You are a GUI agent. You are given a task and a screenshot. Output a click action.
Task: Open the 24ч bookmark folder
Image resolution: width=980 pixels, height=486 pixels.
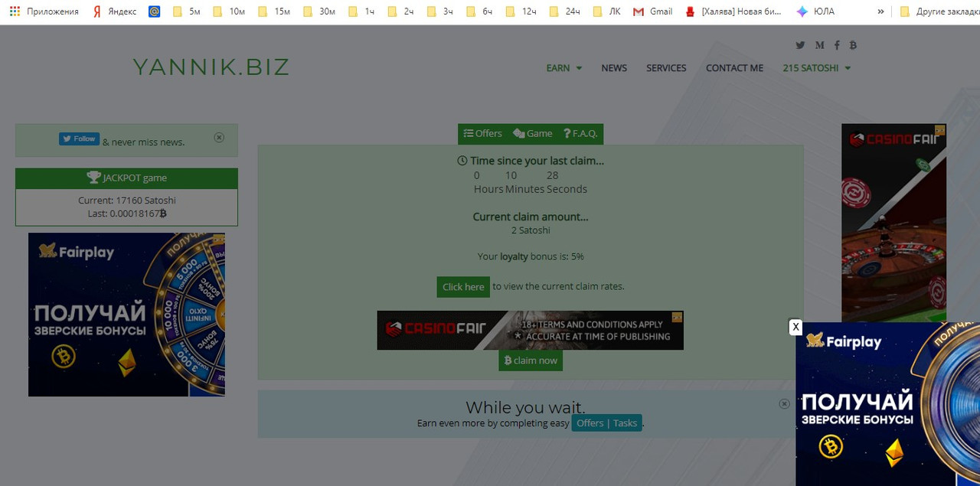pos(564,11)
